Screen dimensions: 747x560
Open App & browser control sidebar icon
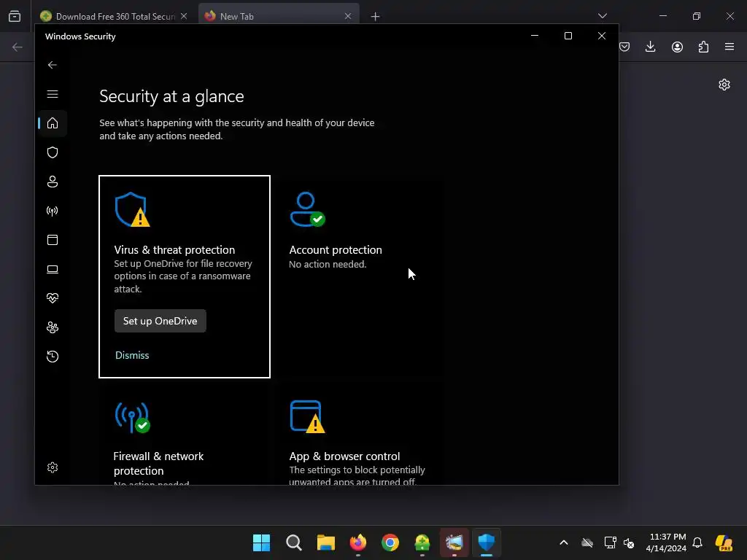pos(53,239)
